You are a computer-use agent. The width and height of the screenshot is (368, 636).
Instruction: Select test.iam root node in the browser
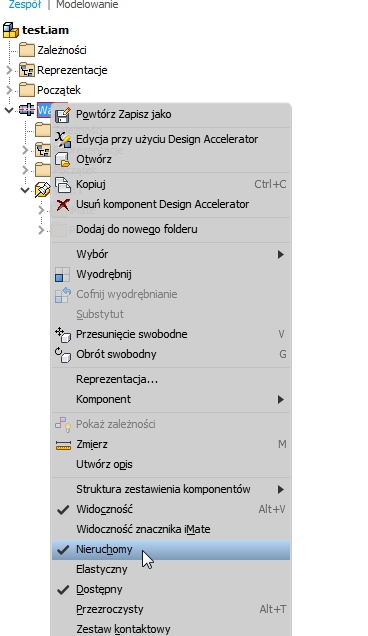coord(45,30)
